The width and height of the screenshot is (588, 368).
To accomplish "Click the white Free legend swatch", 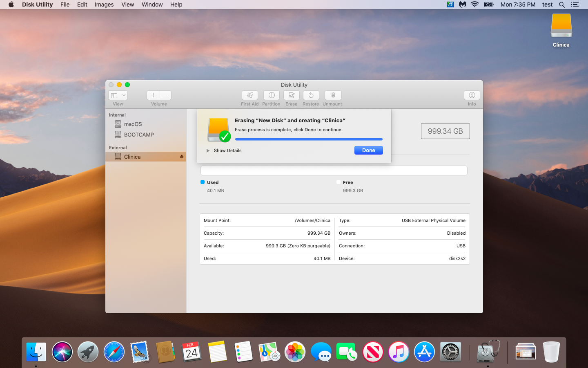I will (339, 182).
